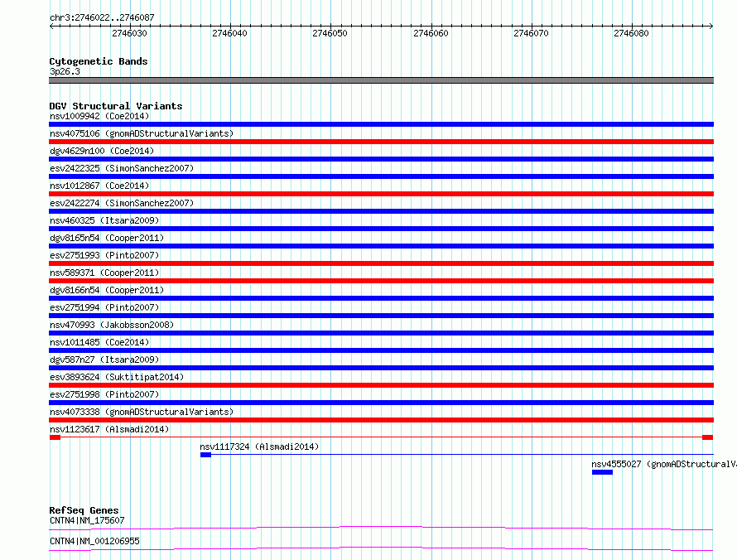Select nsv1011485 (Coe2014) label
The width and height of the screenshot is (737, 560).
point(99,342)
